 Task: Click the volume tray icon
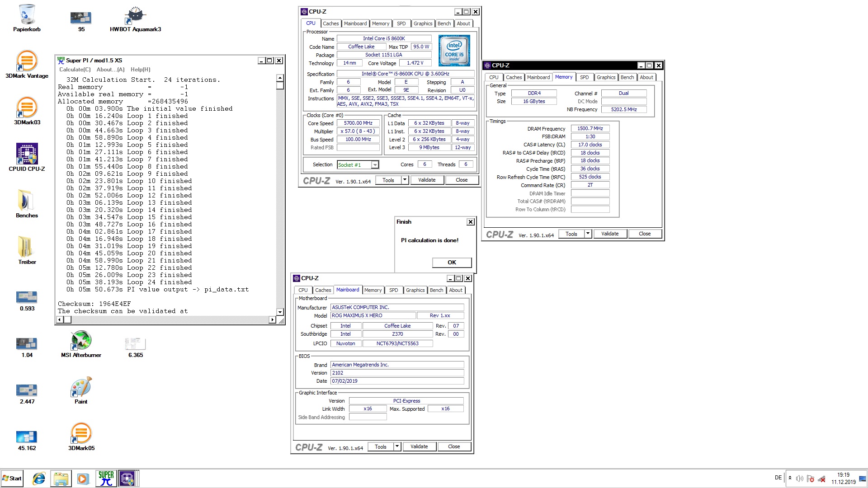pos(799,479)
